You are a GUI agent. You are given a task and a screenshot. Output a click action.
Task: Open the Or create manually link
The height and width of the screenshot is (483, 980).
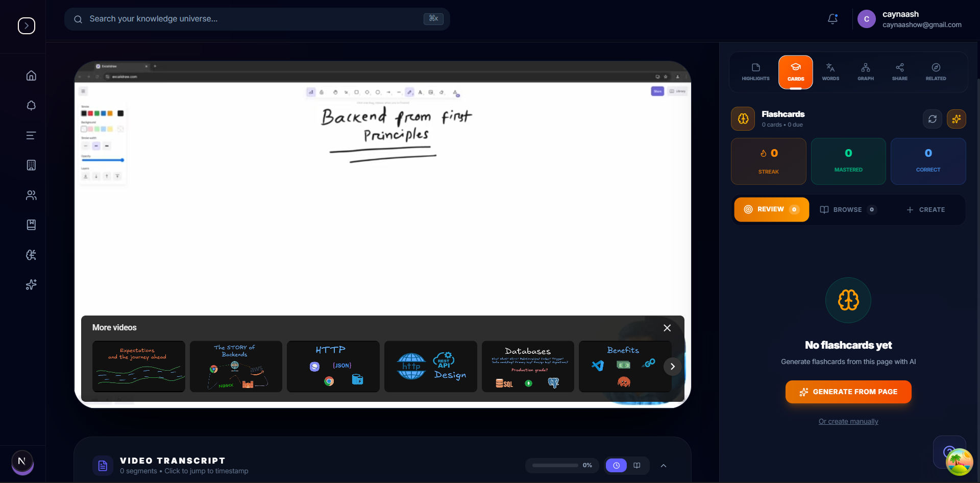pyautogui.click(x=848, y=421)
